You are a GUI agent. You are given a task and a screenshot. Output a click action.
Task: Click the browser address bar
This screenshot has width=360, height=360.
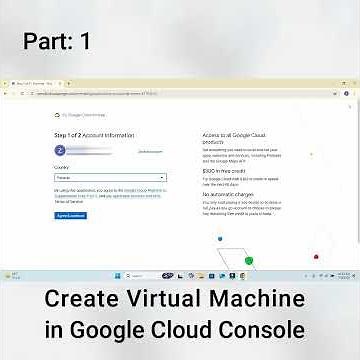point(182,94)
